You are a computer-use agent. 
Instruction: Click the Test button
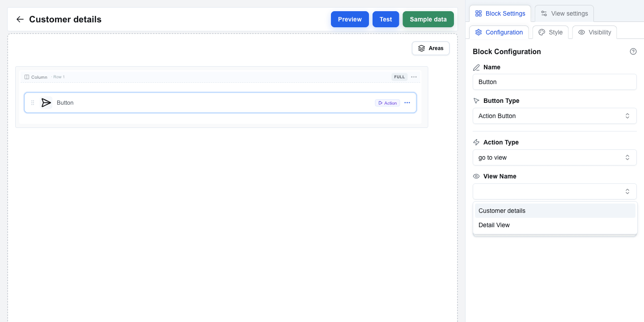[386, 19]
